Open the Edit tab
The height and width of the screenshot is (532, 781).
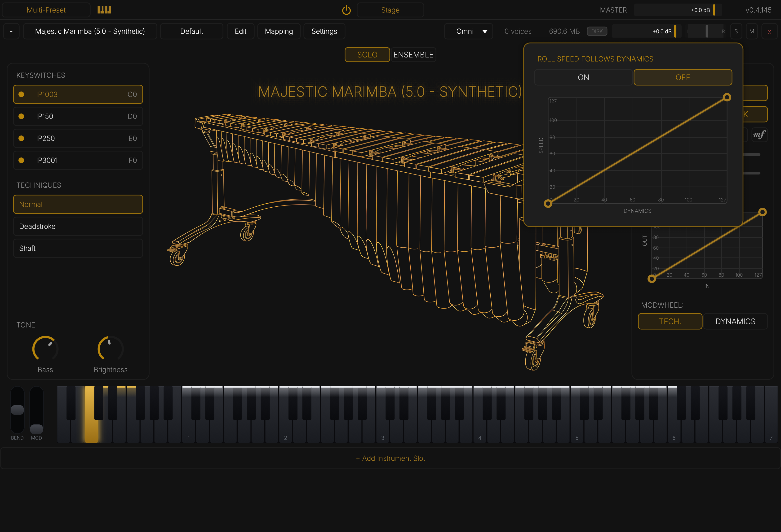(x=240, y=31)
